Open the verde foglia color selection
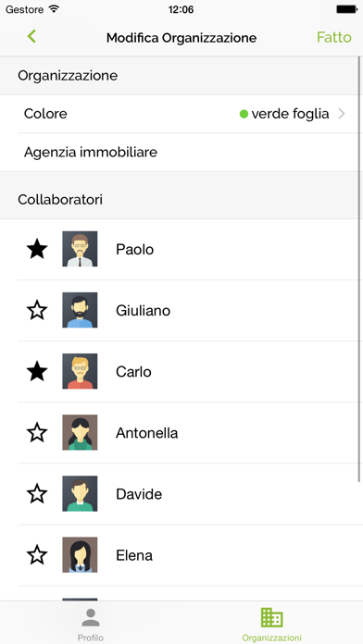 coord(290,114)
